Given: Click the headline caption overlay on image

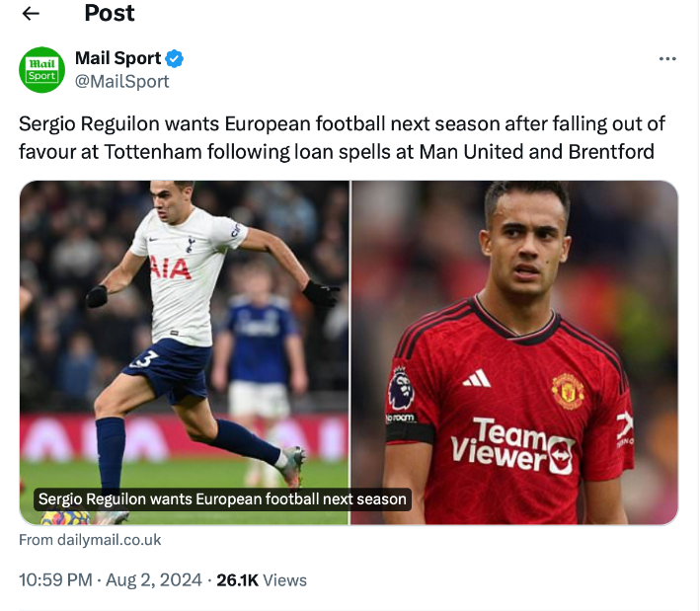Looking at the screenshot, I should 222,498.
